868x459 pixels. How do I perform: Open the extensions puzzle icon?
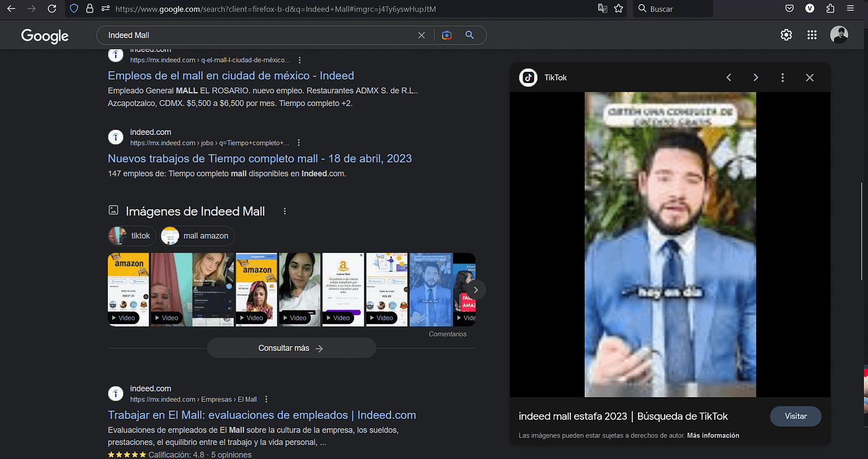[830, 9]
